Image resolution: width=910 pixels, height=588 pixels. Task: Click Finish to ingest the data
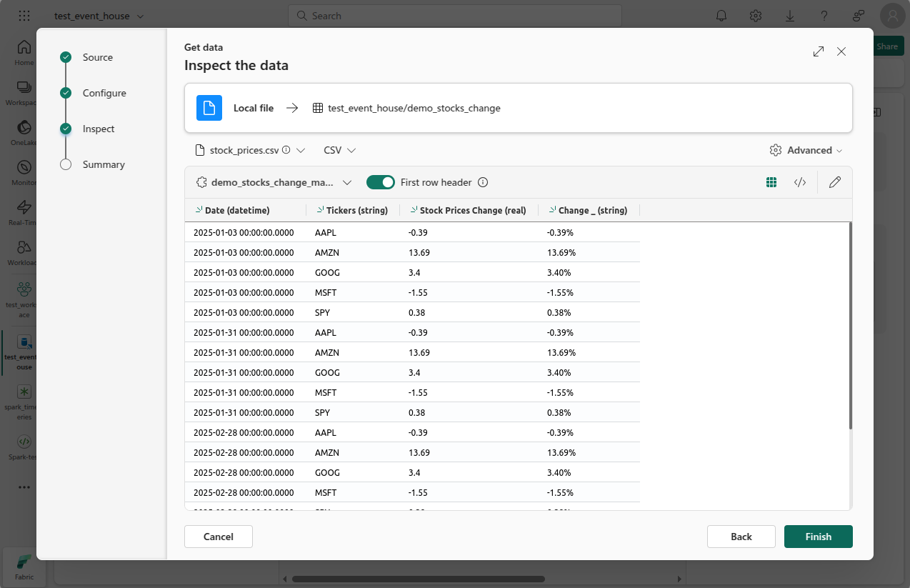coord(818,537)
